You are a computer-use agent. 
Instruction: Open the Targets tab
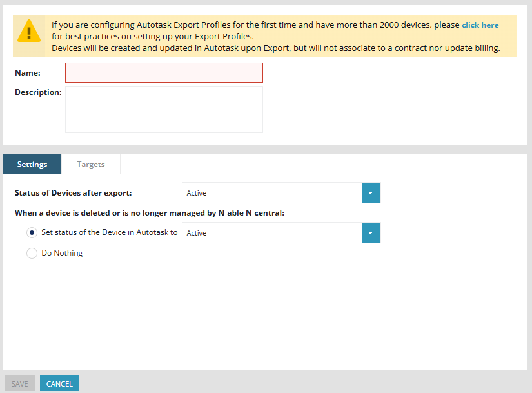pos(91,165)
